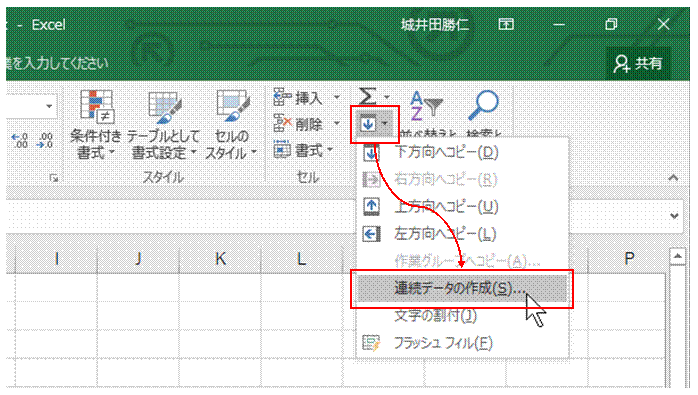Image resolution: width=698 pixels, height=395 pixels.
Task: Choose Series (連続データの作成)
Action: [x=463, y=289]
